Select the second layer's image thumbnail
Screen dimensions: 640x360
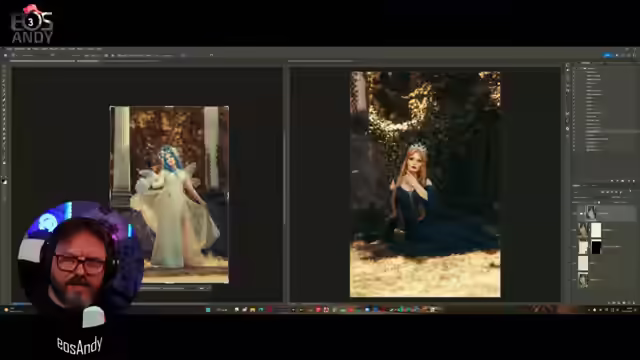(583, 230)
